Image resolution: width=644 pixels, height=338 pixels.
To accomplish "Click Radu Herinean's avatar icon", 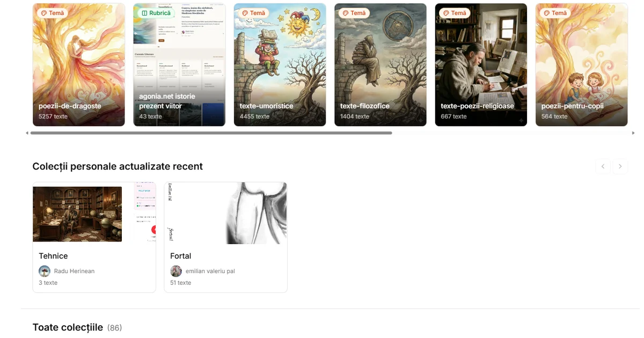I will pyautogui.click(x=45, y=271).
